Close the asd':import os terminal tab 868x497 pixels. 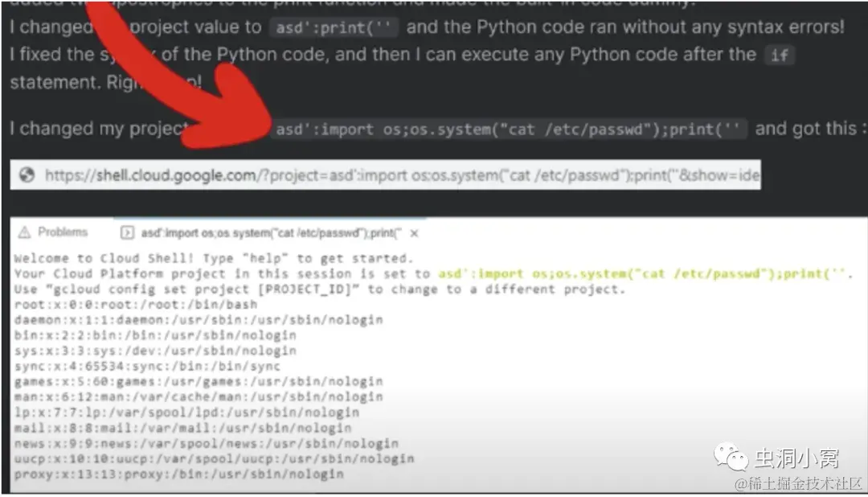coord(414,234)
